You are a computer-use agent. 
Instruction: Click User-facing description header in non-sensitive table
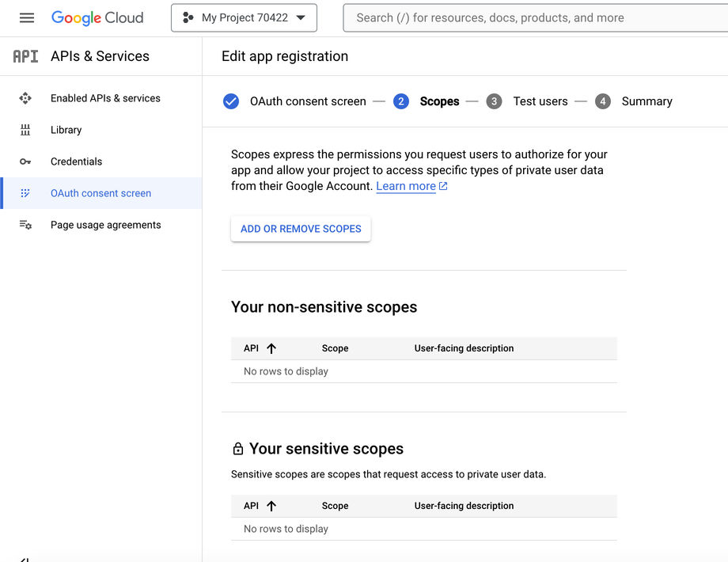tap(464, 348)
